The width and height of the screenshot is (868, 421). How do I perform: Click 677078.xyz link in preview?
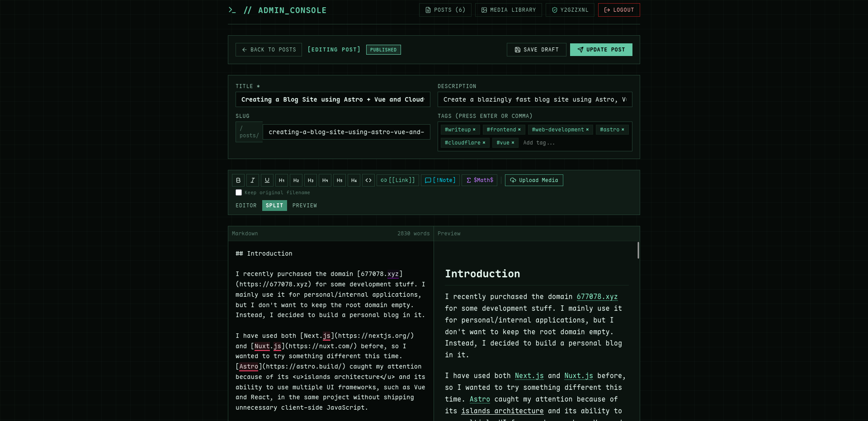pyautogui.click(x=597, y=297)
